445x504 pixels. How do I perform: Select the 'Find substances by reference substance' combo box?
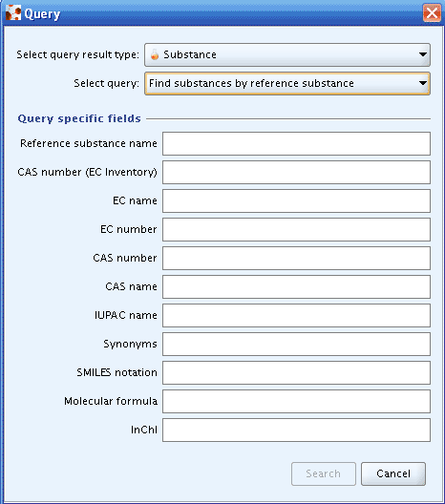pos(287,84)
